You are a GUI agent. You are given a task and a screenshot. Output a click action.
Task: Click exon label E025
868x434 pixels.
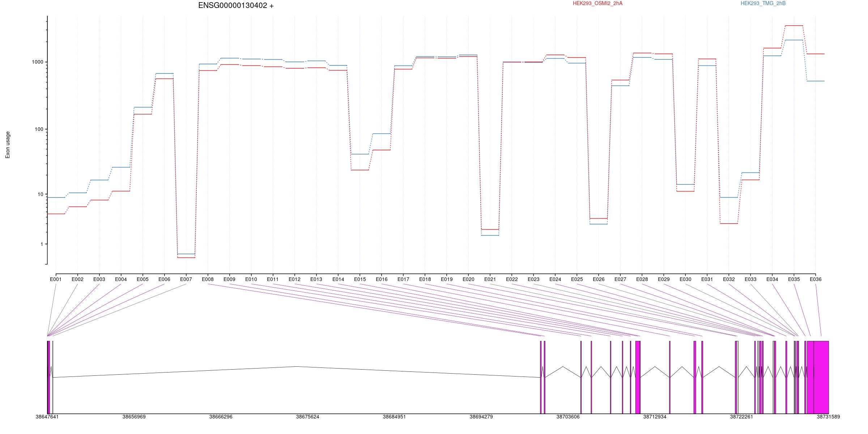coord(577,279)
